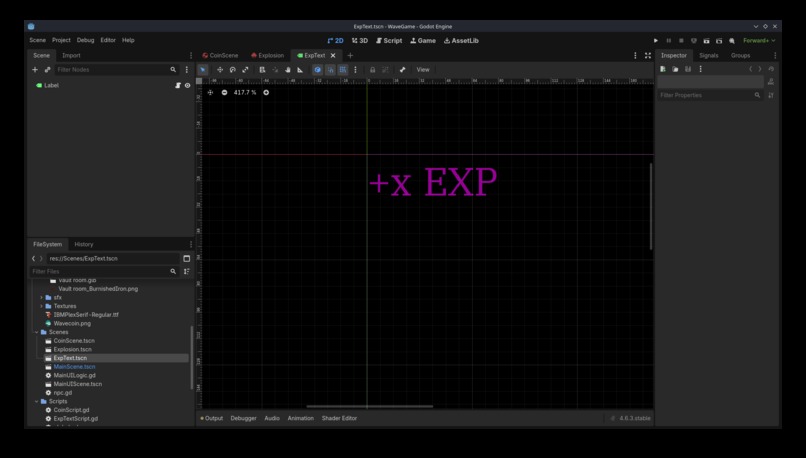Toggle distraction-free mode icon
The width and height of the screenshot is (806, 458).
pyautogui.click(x=648, y=56)
